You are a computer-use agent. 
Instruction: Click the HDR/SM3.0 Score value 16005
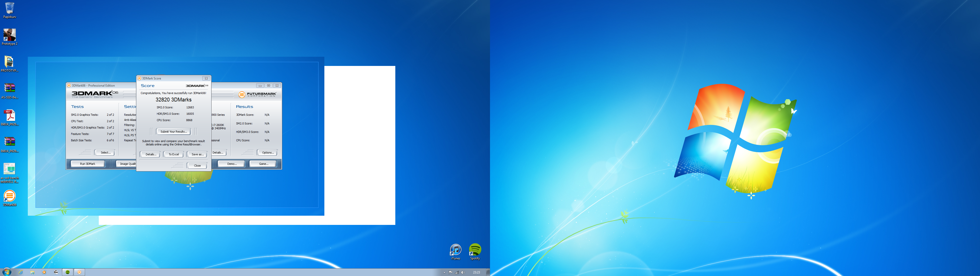[190, 114]
